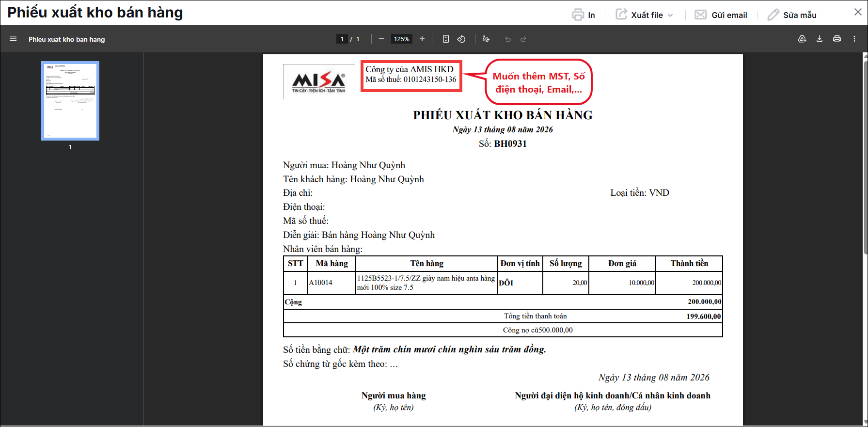Image resolution: width=868 pixels, height=427 pixels.
Task: Click the ĐÔI unit cell
Action: click(520, 283)
